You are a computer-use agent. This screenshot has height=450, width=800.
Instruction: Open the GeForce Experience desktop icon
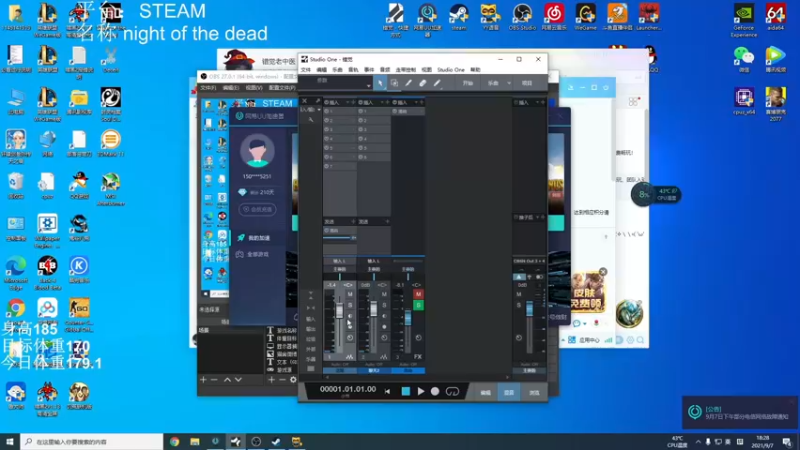(x=743, y=20)
